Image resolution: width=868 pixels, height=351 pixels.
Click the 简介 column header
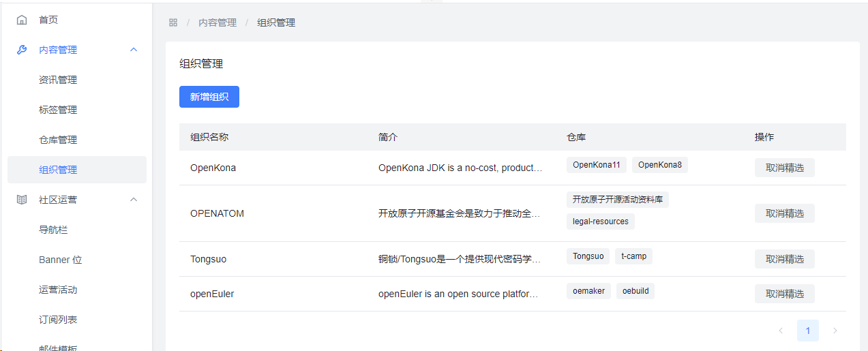(388, 137)
